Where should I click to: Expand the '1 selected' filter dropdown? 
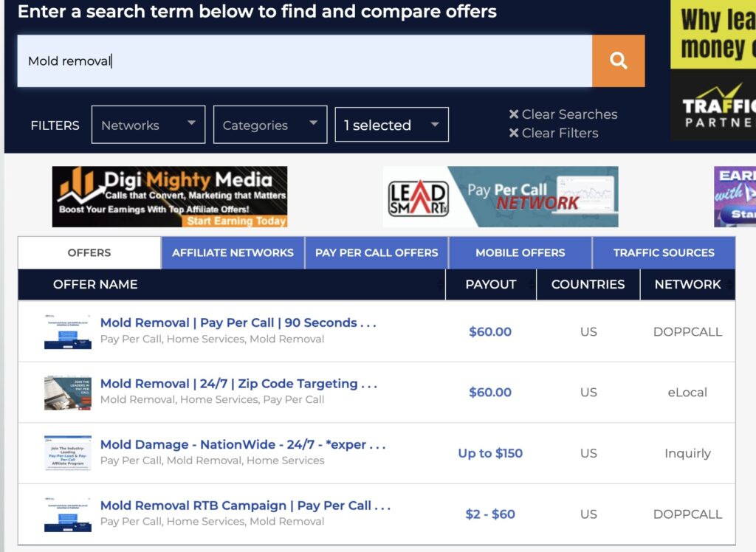coord(391,125)
